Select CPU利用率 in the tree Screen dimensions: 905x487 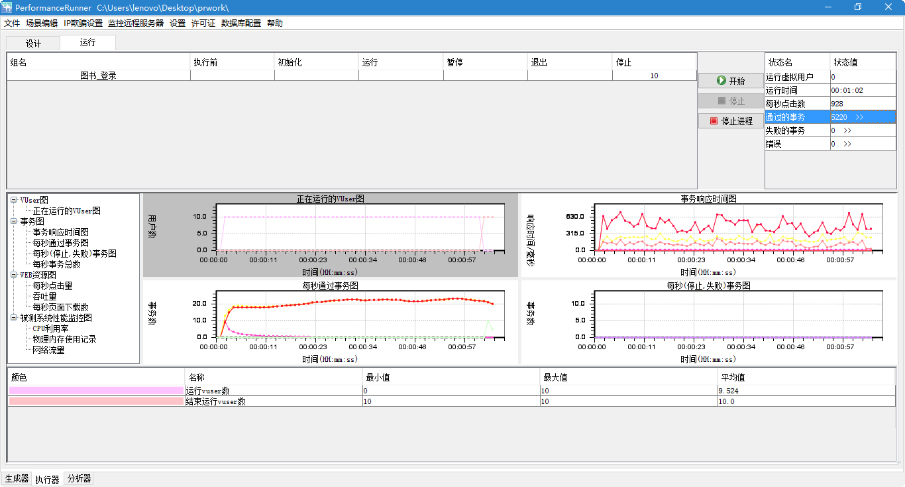point(50,328)
